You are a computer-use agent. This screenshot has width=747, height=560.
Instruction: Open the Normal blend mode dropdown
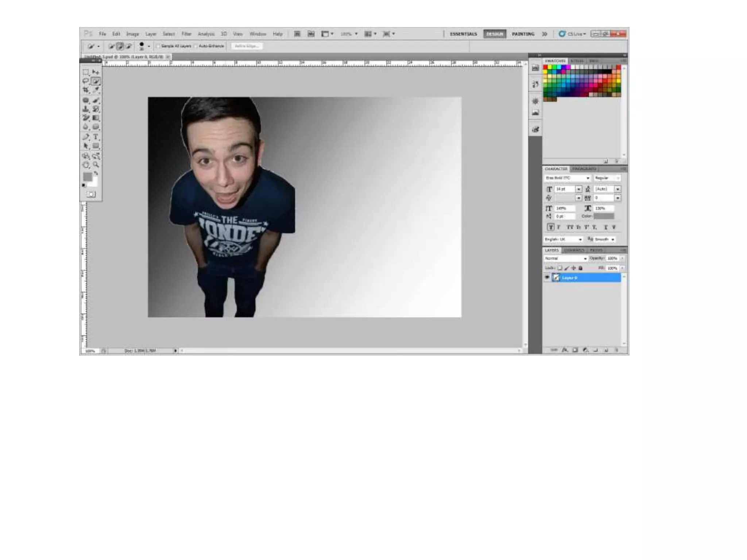click(566, 258)
